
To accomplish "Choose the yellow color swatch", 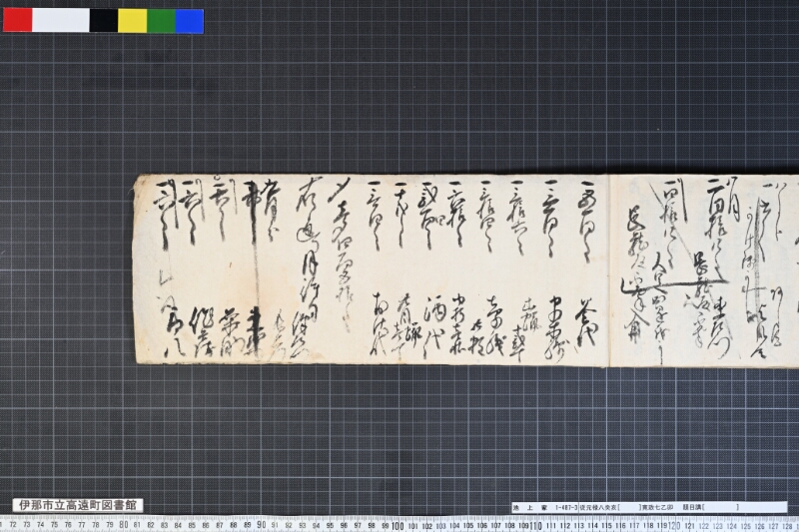I will [133, 20].
